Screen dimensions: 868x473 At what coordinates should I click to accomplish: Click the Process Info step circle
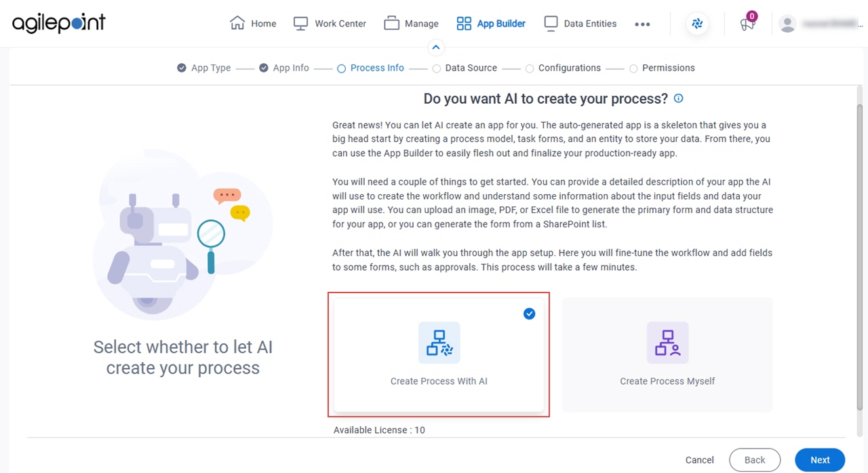342,68
